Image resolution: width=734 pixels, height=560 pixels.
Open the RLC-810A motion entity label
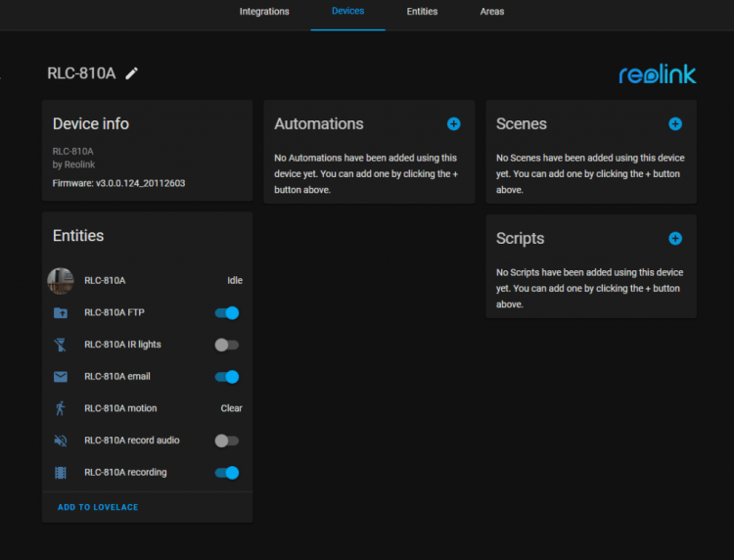click(120, 408)
